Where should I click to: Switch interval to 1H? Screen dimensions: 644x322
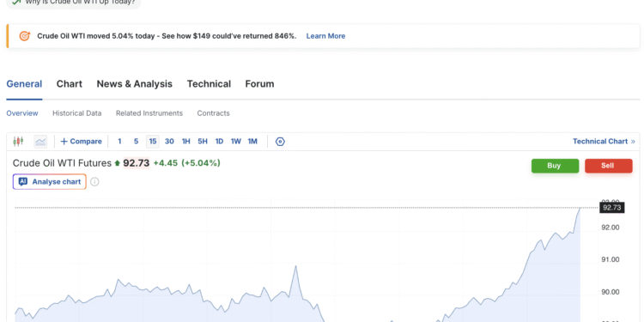pyautogui.click(x=186, y=142)
